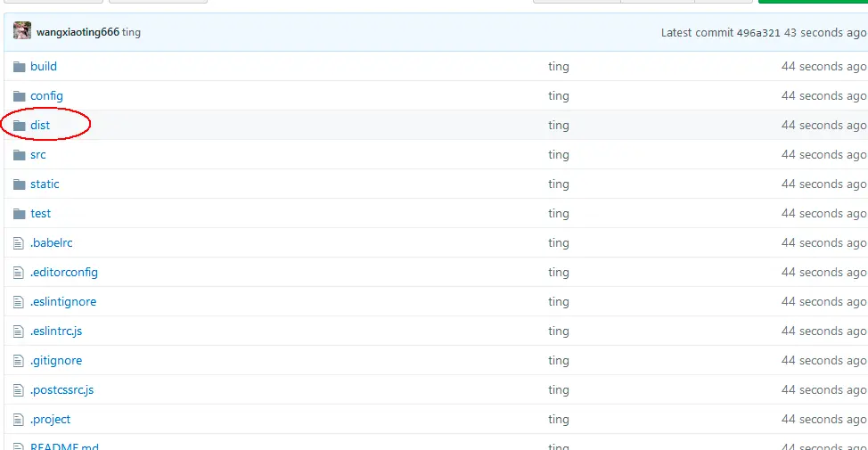868x450 pixels.
Task: Open commit hash 496a321
Action: pyautogui.click(x=757, y=33)
